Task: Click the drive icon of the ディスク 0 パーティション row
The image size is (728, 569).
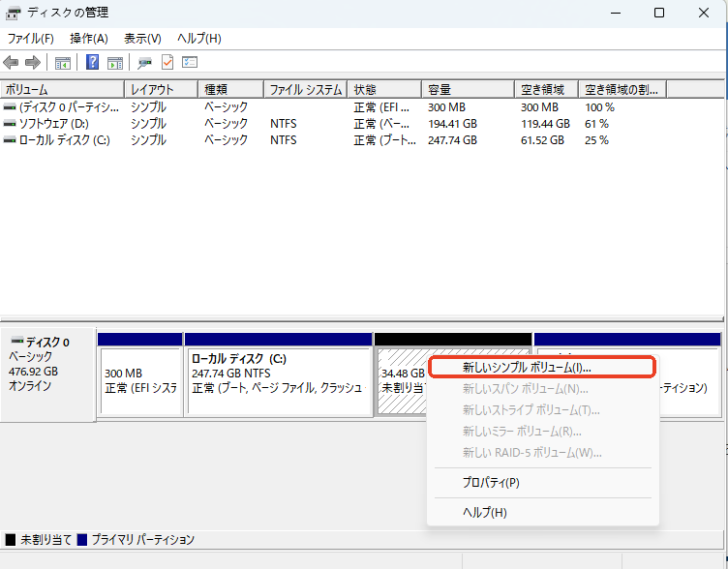Action: point(10,107)
